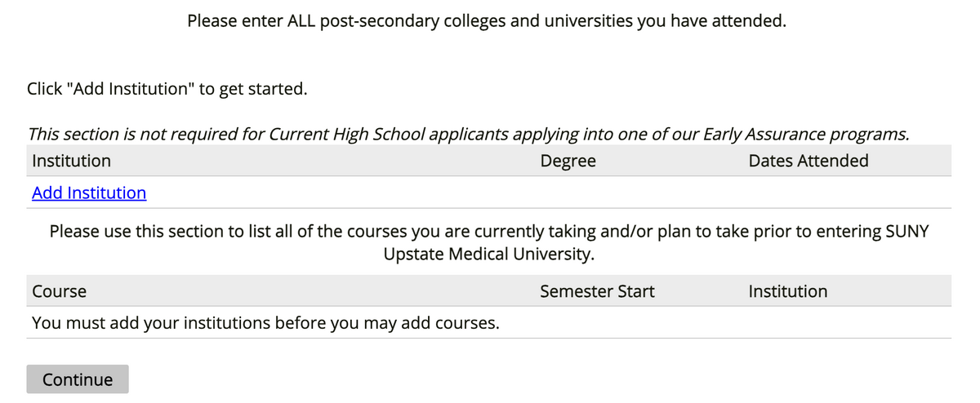Click the Add Institution link
Viewport: 980px width, 403px height.
pyautogui.click(x=89, y=193)
